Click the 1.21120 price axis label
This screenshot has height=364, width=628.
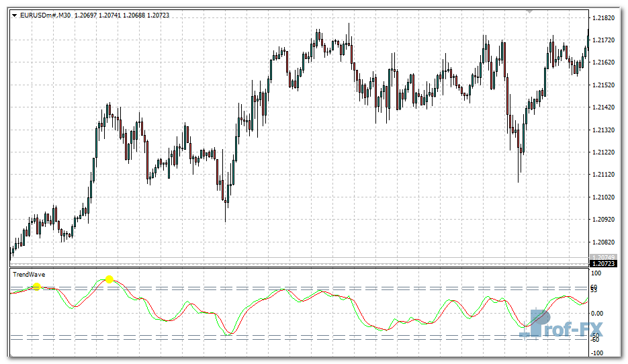point(604,175)
